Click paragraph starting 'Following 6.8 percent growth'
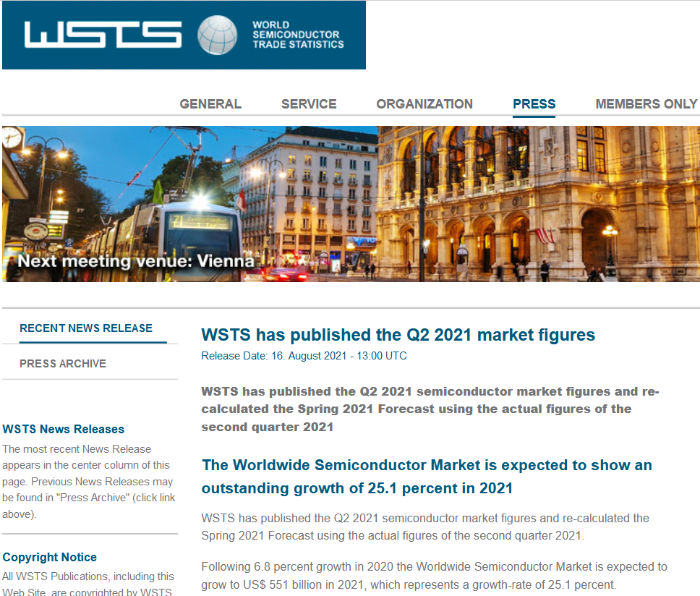The width and height of the screenshot is (700, 596). 434,576
